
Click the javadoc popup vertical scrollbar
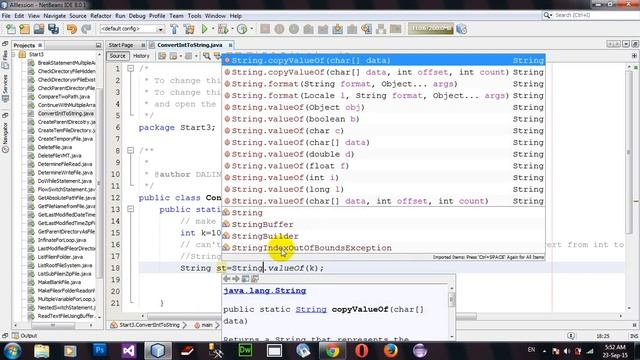pyautogui.click(x=451, y=312)
